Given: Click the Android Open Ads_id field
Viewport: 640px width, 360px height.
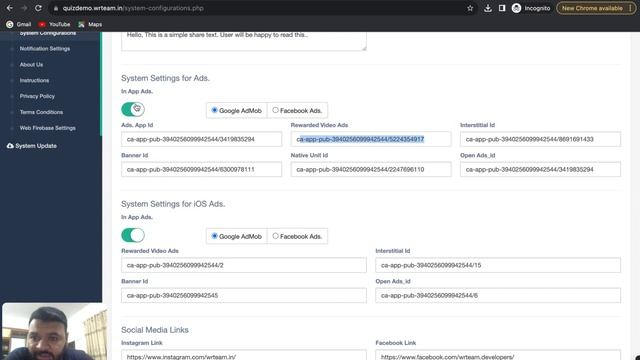Looking at the screenshot, I should pos(540,169).
